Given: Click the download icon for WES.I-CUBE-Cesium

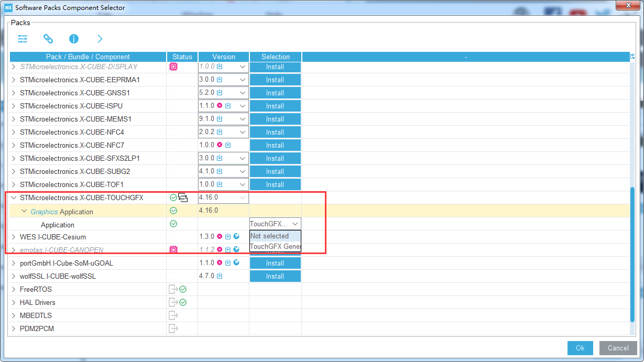Looking at the screenshot, I should tap(228, 237).
